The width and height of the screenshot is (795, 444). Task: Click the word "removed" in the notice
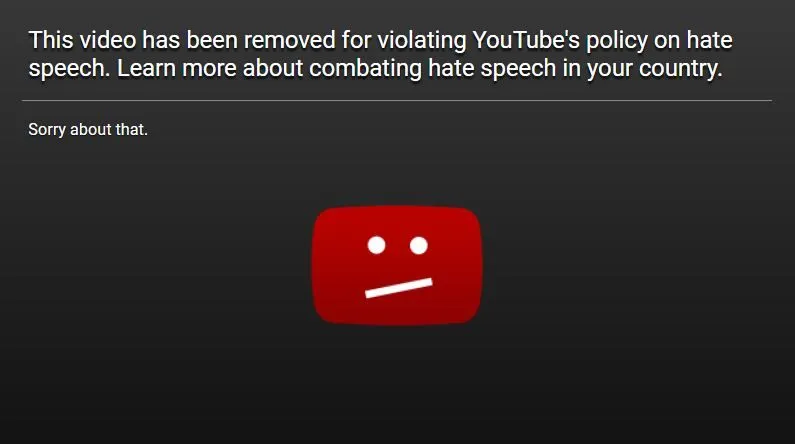[290, 41]
